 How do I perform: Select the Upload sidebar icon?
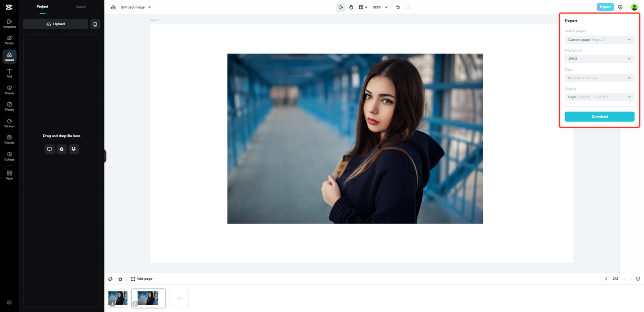[9, 57]
